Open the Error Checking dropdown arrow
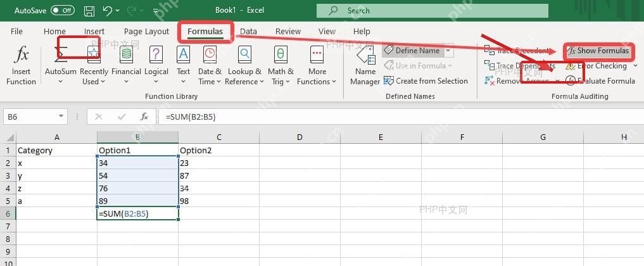The width and height of the screenshot is (644, 266). click(x=635, y=66)
